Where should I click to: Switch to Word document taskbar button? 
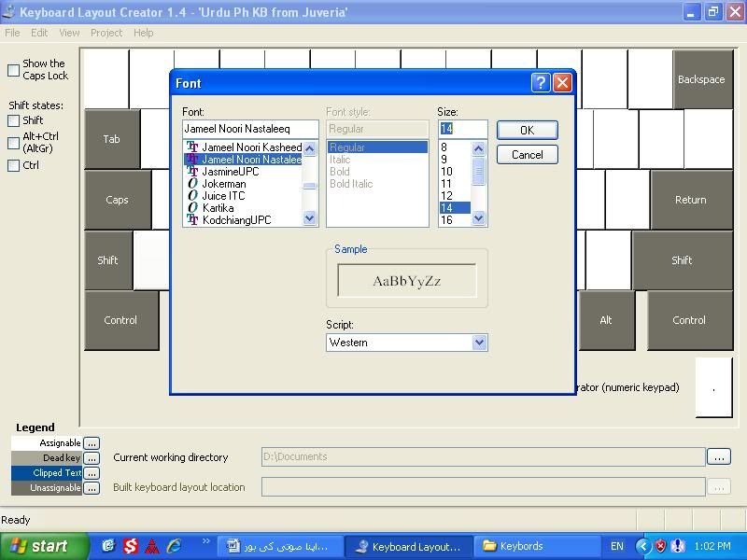coord(281,546)
